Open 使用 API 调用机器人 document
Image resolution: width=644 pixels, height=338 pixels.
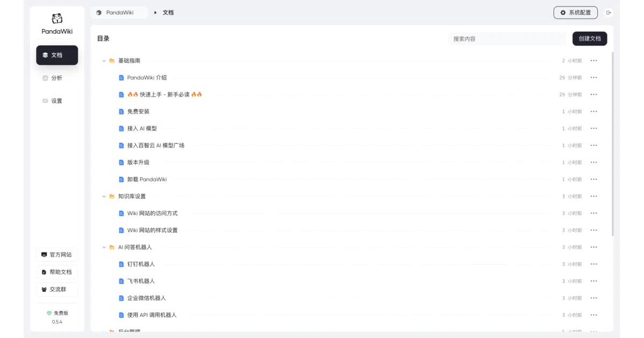(x=152, y=315)
